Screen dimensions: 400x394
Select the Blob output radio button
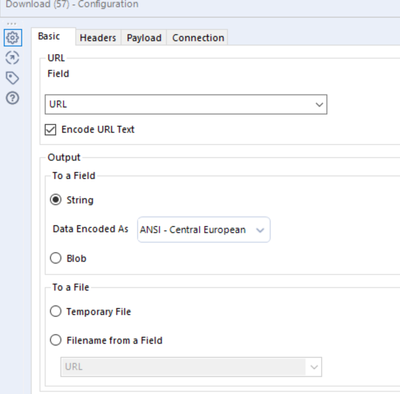[x=56, y=258]
